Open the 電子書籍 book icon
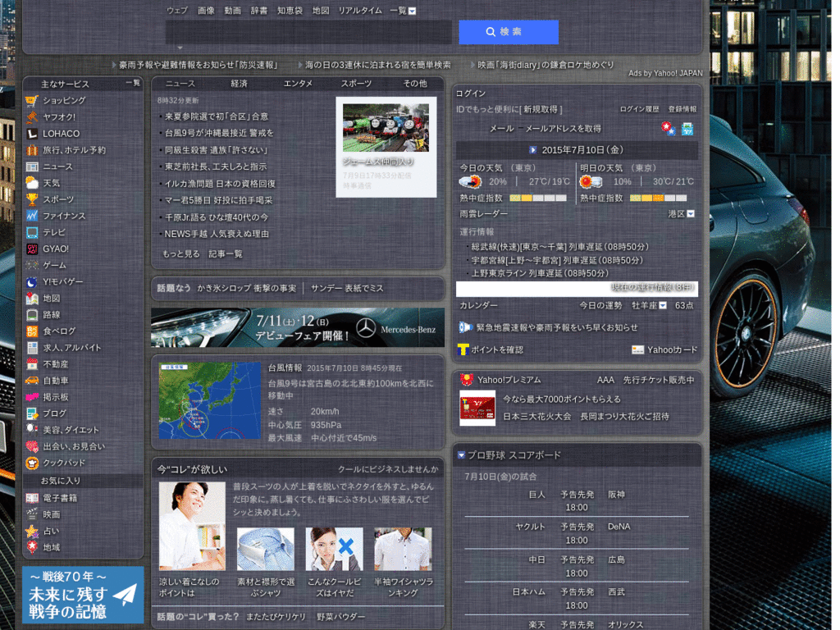Viewport: 840px width, 630px height. [x=32, y=498]
